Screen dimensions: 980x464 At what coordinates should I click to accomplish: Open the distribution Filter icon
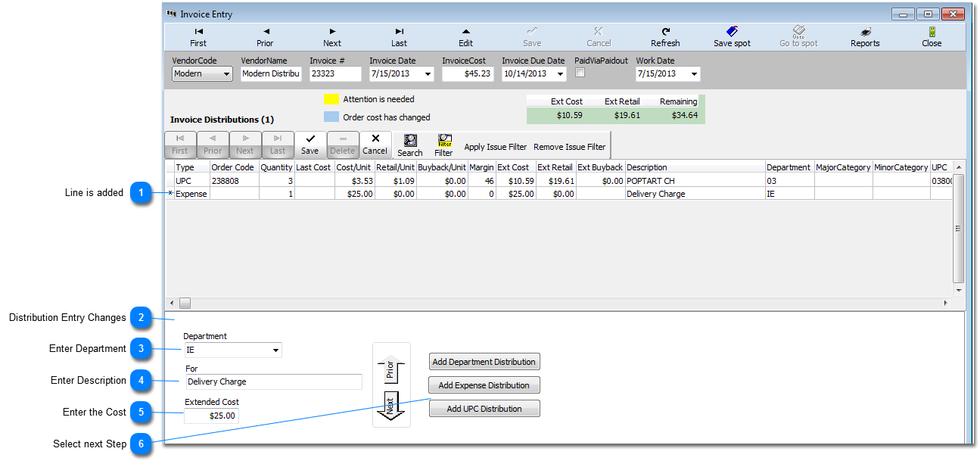pyautogui.click(x=443, y=145)
